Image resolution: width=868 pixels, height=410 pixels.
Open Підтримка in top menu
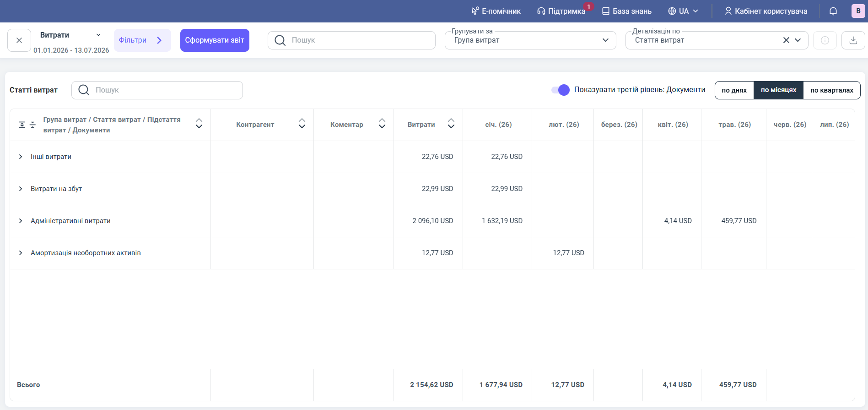pyautogui.click(x=561, y=11)
